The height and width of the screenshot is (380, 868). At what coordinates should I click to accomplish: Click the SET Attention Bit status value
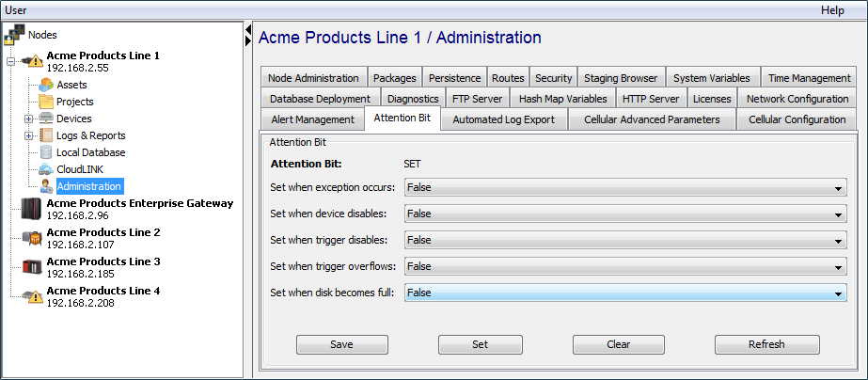click(413, 164)
